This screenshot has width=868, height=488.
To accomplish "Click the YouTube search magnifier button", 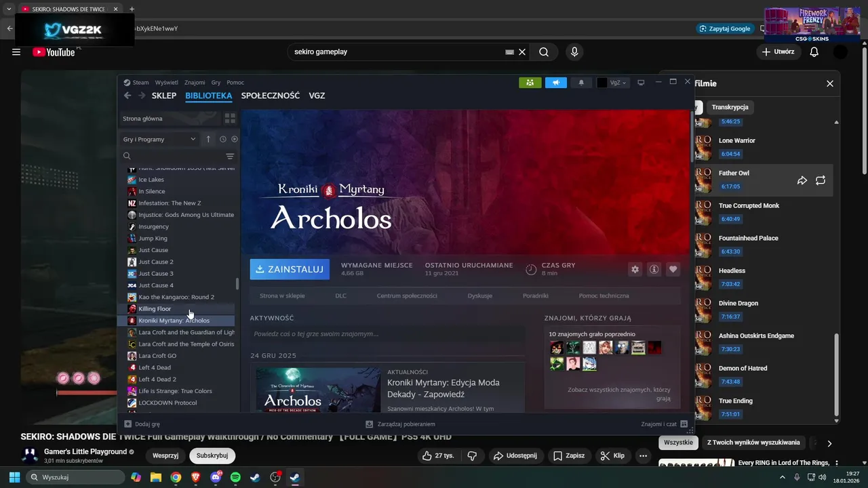I will (544, 52).
